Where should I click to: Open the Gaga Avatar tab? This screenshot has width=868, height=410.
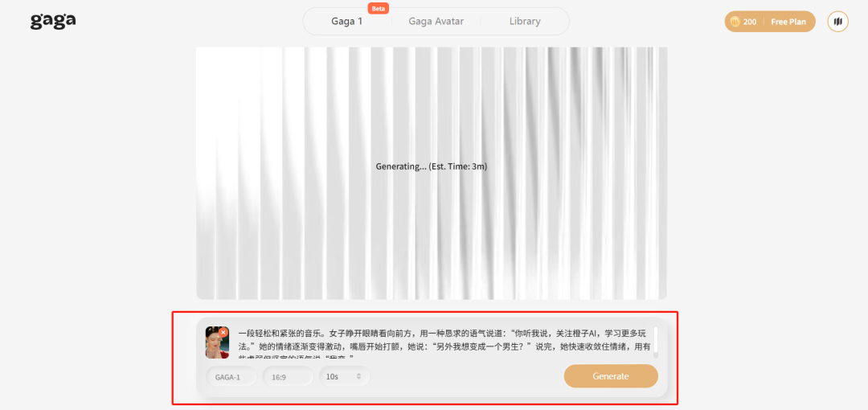point(436,22)
